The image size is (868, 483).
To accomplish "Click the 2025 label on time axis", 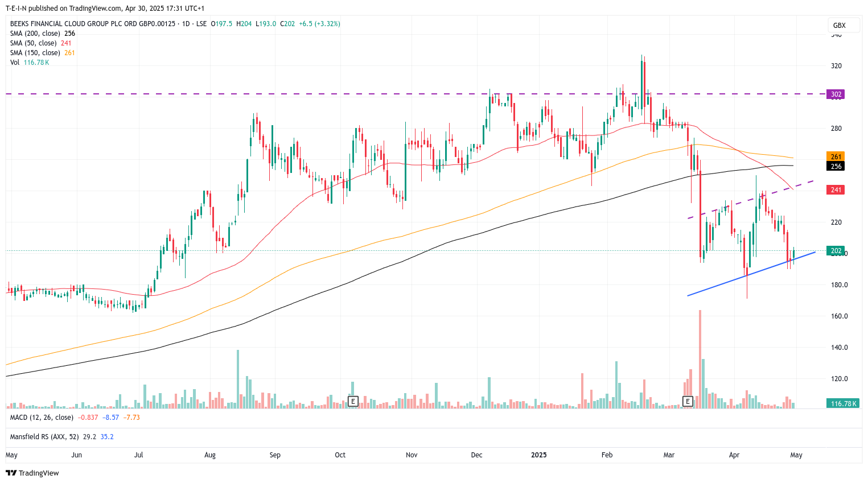I will 538,455.
